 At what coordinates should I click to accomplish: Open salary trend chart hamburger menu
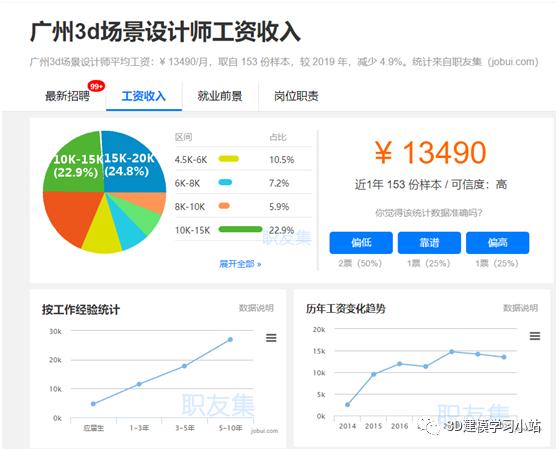point(535,336)
